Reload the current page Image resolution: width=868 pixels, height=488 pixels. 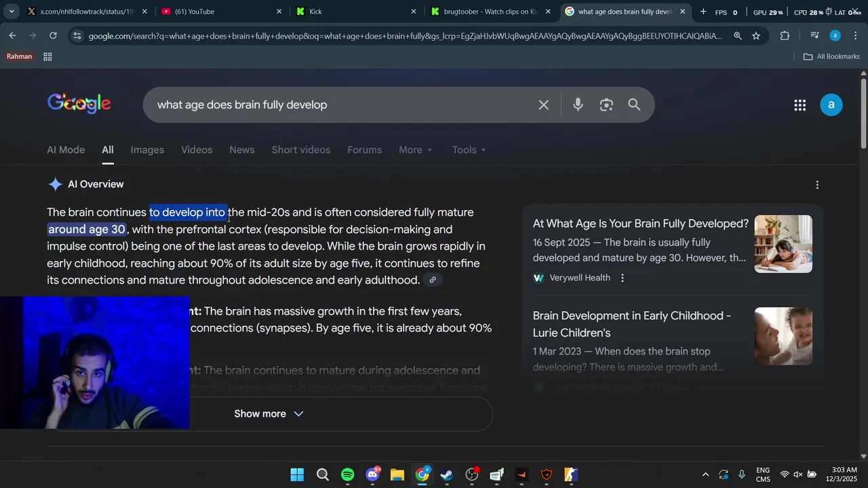point(53,36)
